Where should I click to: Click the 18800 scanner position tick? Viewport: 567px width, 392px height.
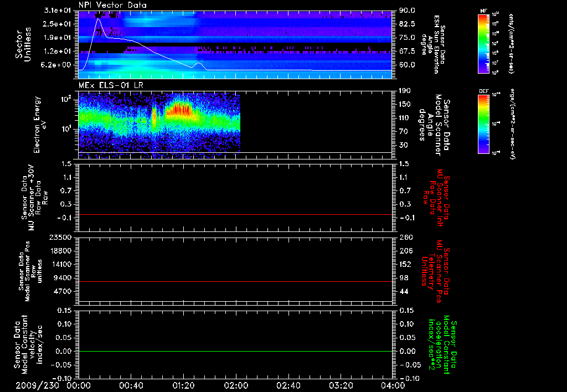click(x=61, y=251)
